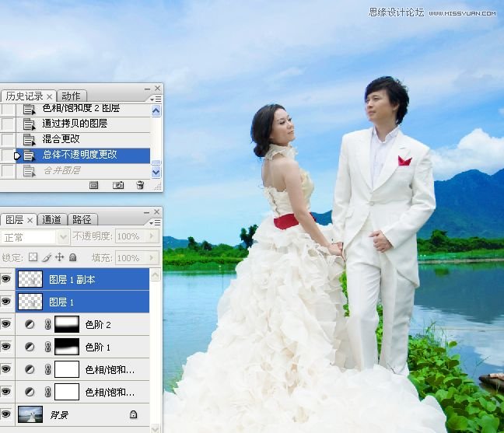Select history state 色相/饱和度 2 图层
The width and height of the screenshot is (504, 433).
click(83, 109)
